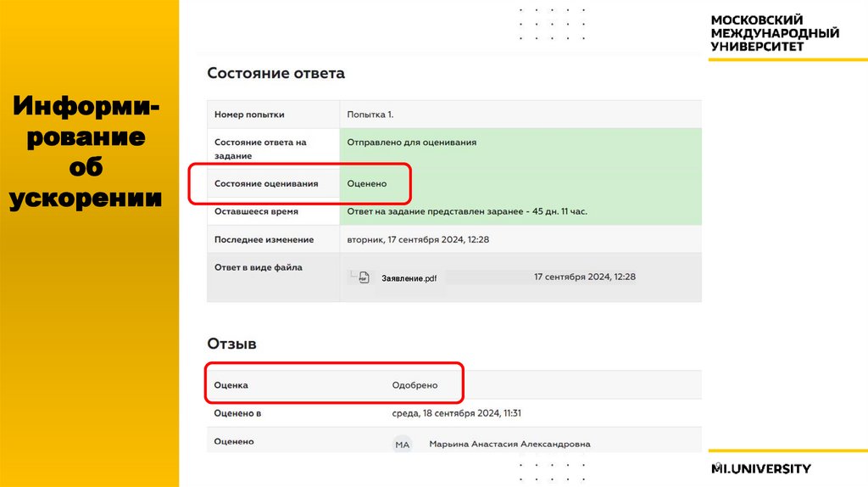Click file timestamp '17 сентября 2024, 12:28'
The image size is (868, 487).
click(x=585, y=277)
